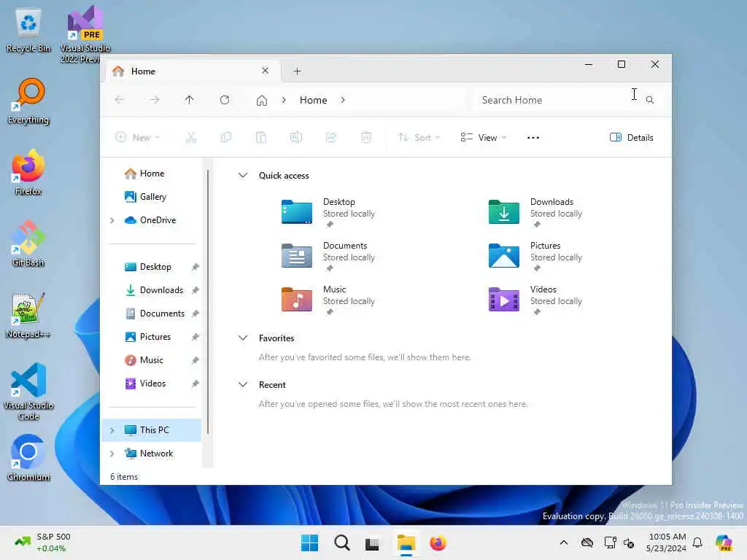
Task: Select Desktop in sidebar
Action: [x=152, y=267]
